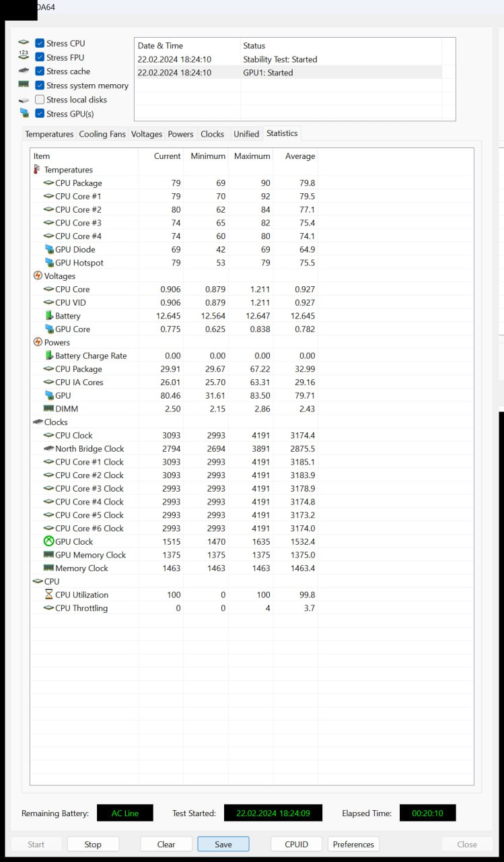The width and height of the screenshot is (504, 862).
Task: Click the GPU Diode monitor icon
Action: (48, 249)
